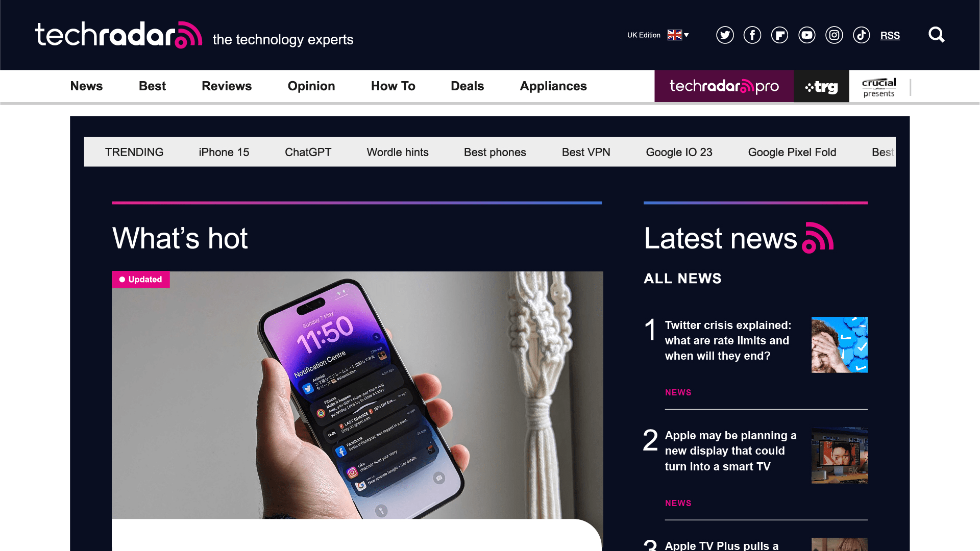This screenshot has height=551, width=980.
Task: Click the TechRadar Instagram icon
Action: point(834,35)
